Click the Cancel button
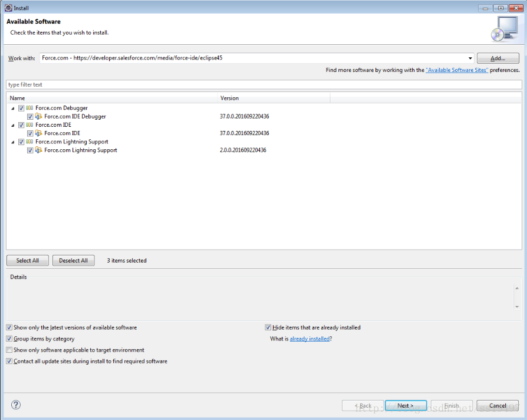The width and height of the screenshot is (527, 420). pos(498,405)
